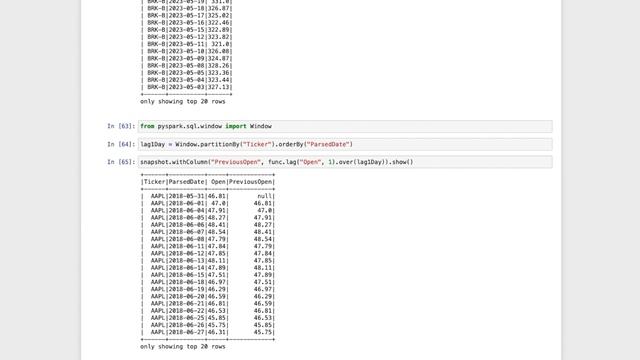Click the 'Open' column header in output
The width and height of the screenshot is (640, 360).
click(x=218, y=182)
